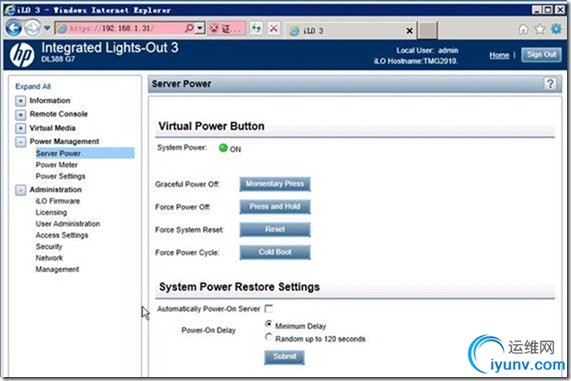The image size is (571, 381).
Task: Open the Licensing page
Action: coord(51,212)
